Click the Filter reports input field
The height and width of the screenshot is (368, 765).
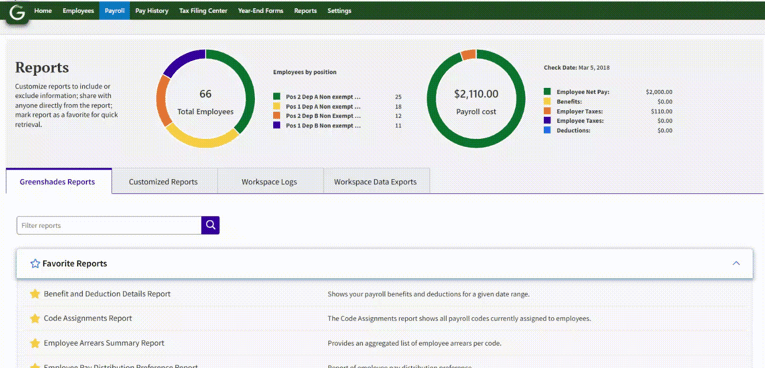(x=109, y=225)
